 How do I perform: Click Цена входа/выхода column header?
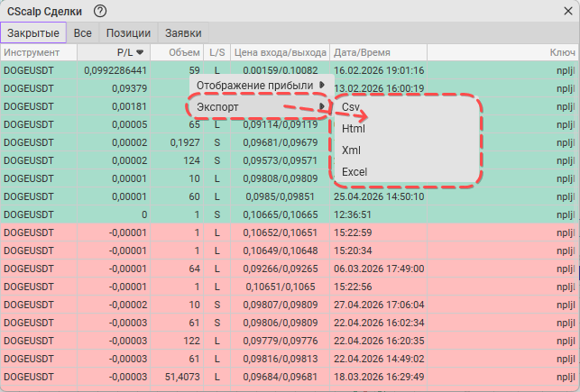pos(280,52)
